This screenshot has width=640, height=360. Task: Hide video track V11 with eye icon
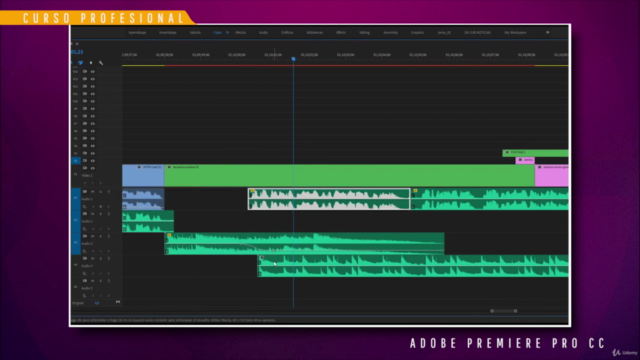pos(93,94)
